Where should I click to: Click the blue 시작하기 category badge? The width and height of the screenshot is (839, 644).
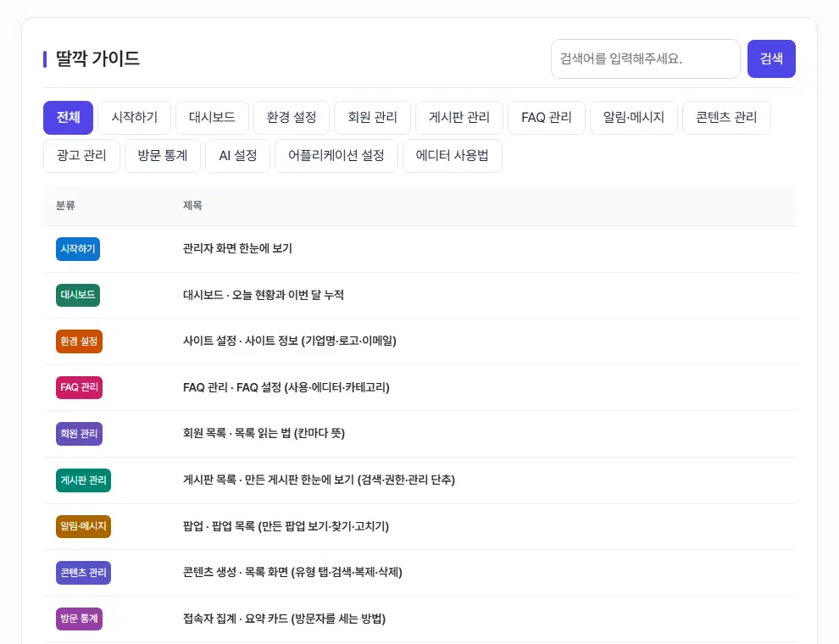[x=78, y=249]
